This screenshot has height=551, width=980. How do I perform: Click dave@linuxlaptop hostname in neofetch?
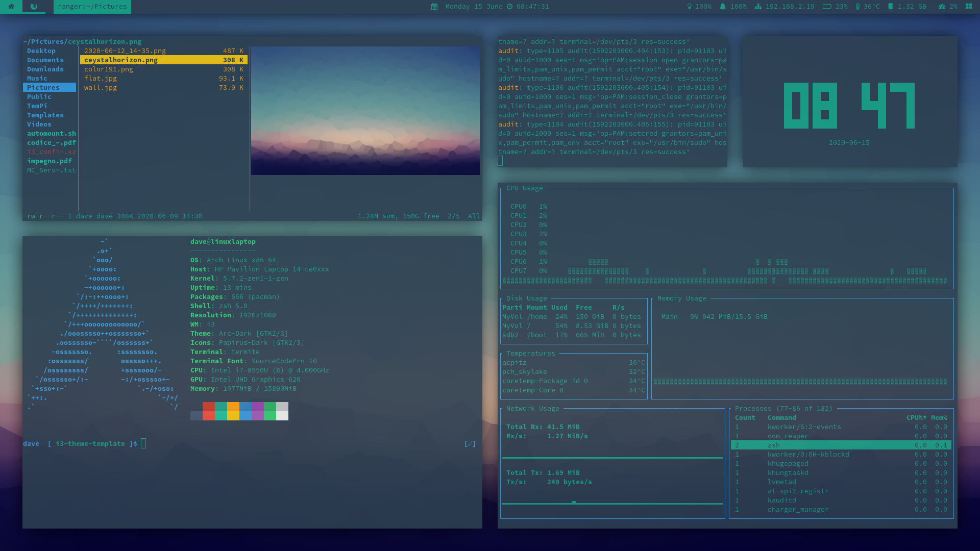point(223,241)
